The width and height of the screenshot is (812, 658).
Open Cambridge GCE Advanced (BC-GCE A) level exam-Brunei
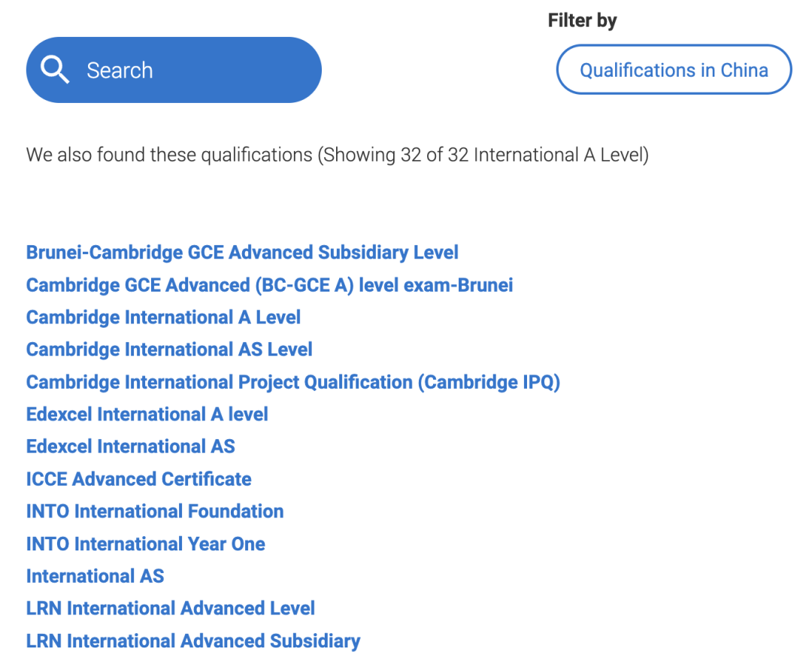click(270, 285)
